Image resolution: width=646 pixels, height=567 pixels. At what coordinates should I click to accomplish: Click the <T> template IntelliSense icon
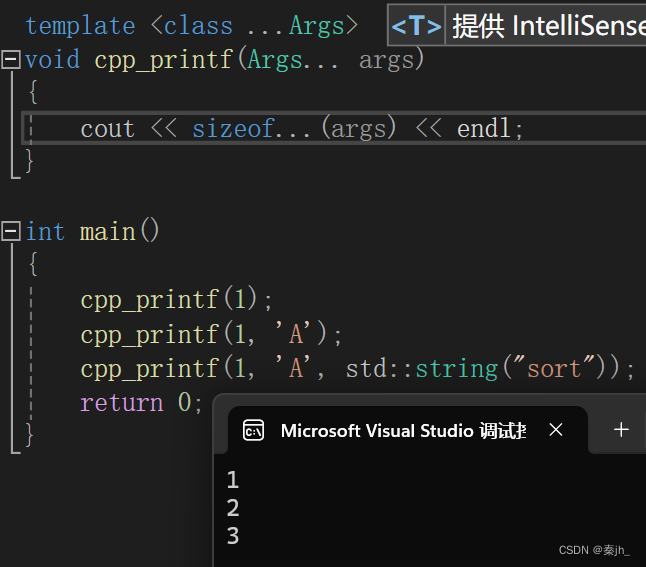click(x=416, y=26)
